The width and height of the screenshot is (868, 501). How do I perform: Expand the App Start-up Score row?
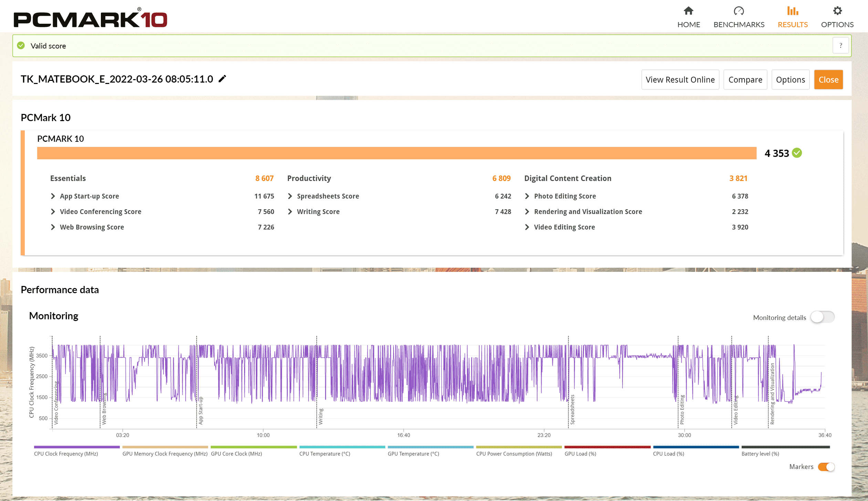click(53, 196)
